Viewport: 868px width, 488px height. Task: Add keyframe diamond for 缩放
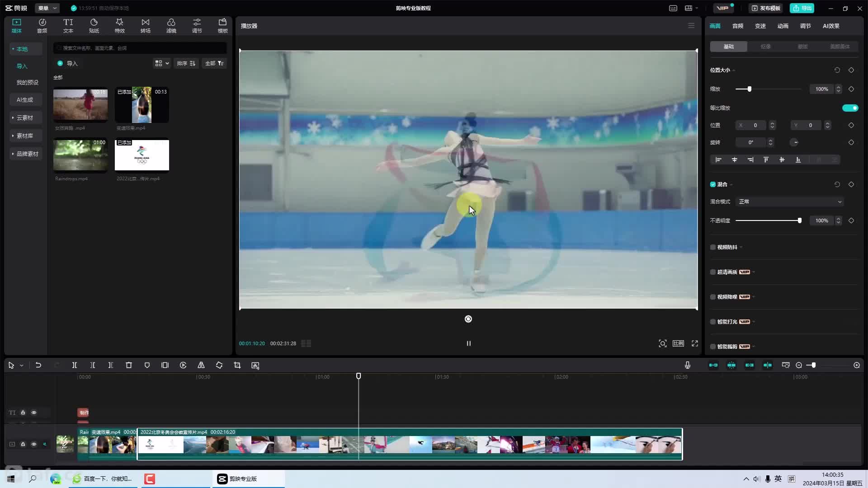(851, 89)
